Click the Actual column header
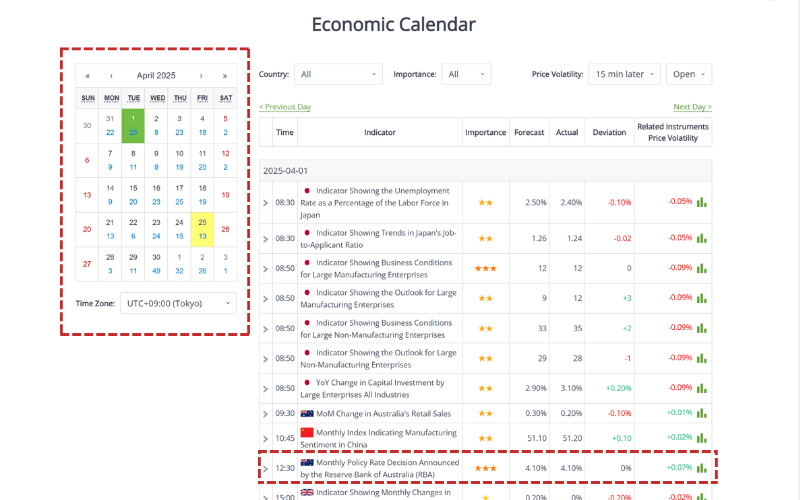Viewport: 800px width, 500px height. pyautogui.click(x=567, y=132)
